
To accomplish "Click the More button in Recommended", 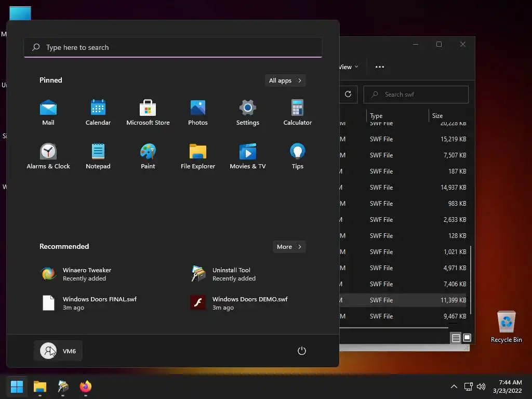I will (289, 247).
